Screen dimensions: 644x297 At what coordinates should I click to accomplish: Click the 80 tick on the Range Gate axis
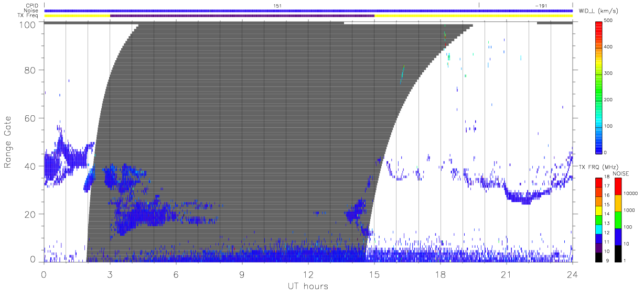coord(31,70)
